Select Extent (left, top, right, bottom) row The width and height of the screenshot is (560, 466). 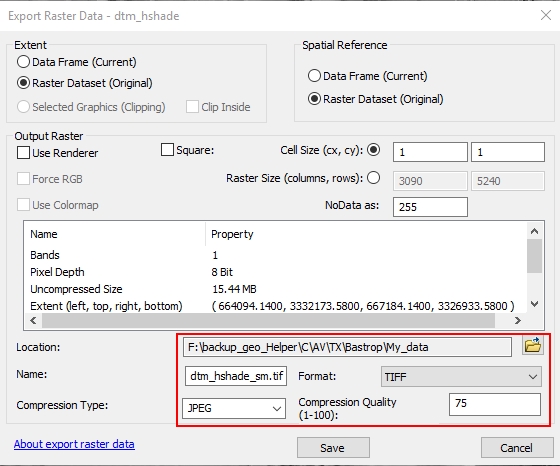[x=275, y=306]
